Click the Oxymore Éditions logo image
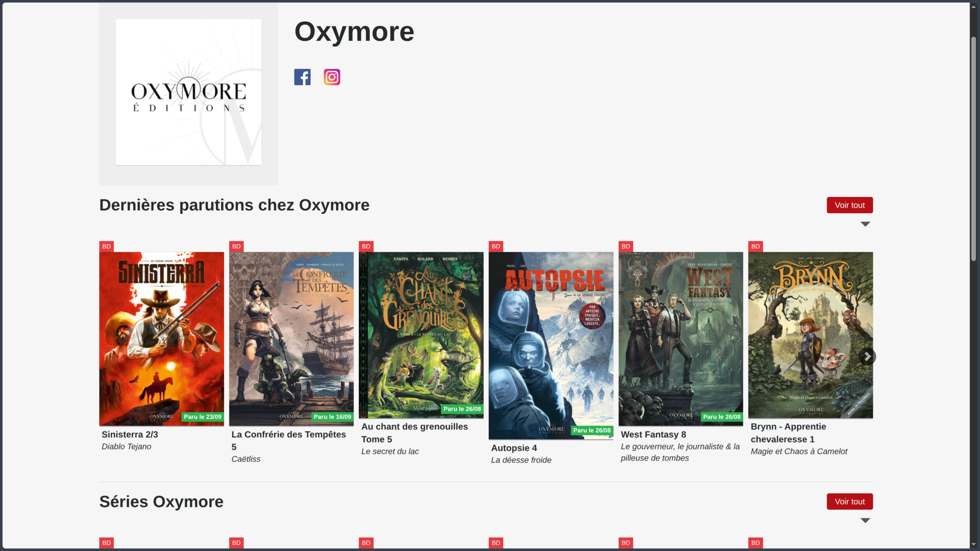The image size is (980, 551). click(188, 92)
